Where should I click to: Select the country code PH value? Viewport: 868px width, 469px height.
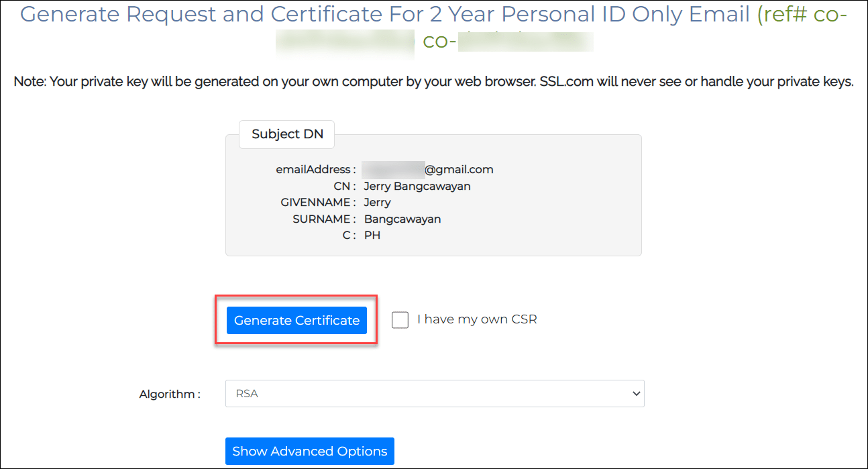[x=373, y=235]
